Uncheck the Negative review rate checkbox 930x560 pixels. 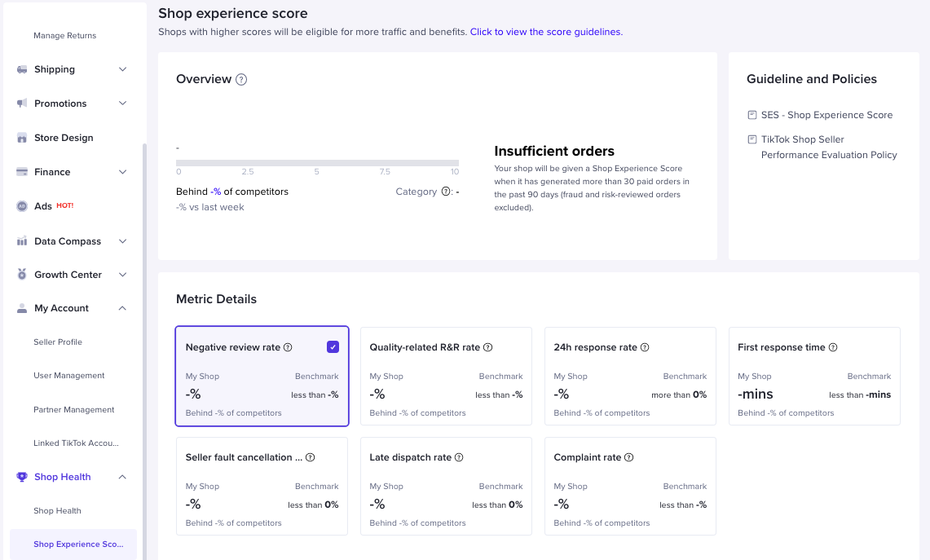tap(333, 347)
